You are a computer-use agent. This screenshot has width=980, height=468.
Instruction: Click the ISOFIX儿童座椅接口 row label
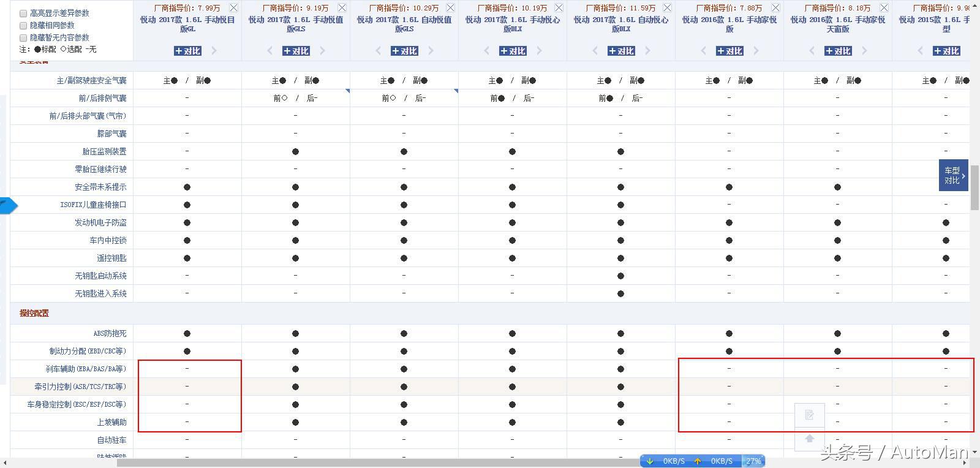93,205
